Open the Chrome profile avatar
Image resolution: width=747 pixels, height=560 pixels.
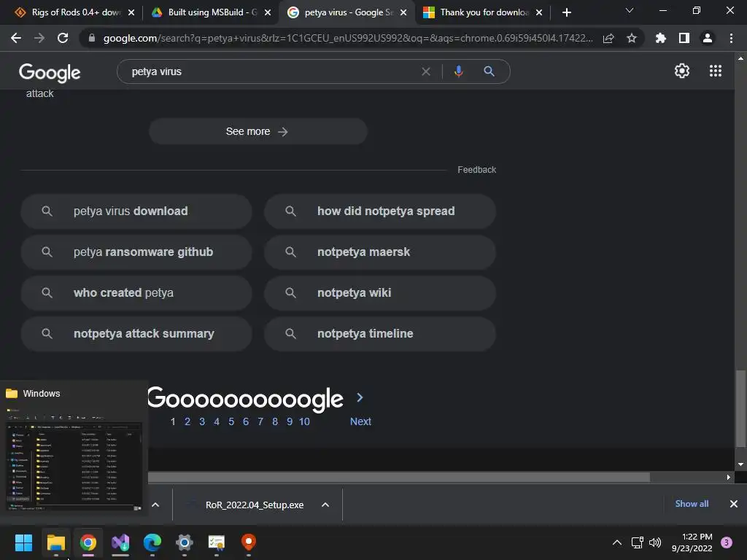708,38
